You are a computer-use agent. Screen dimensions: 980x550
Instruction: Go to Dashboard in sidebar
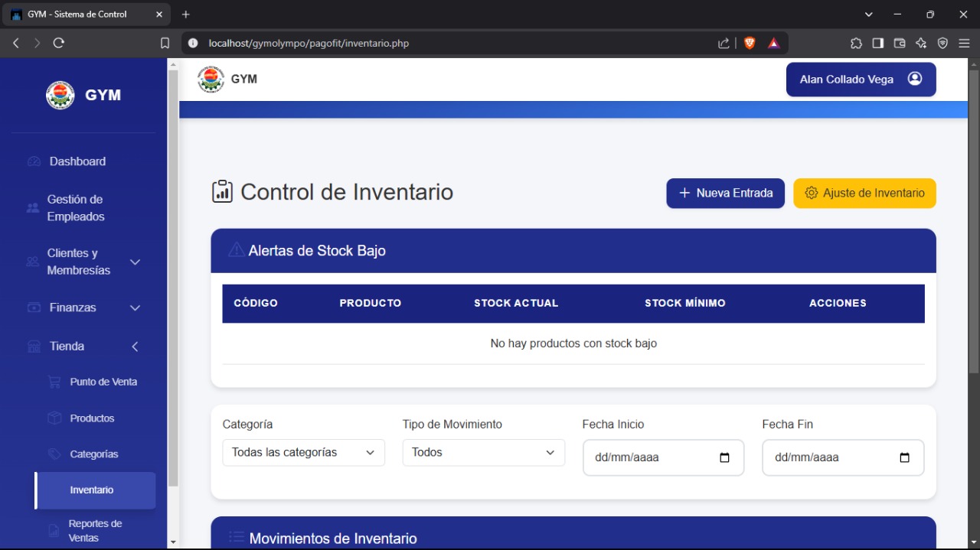(x=77, y=161)
